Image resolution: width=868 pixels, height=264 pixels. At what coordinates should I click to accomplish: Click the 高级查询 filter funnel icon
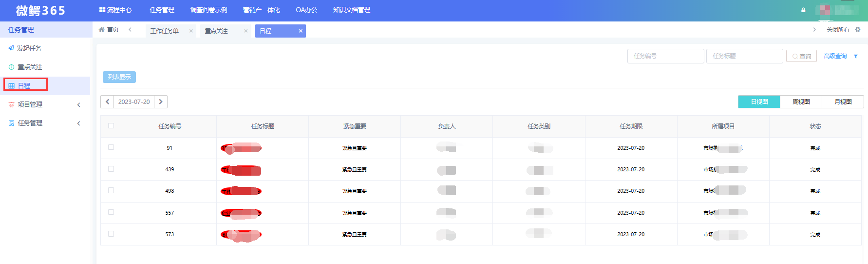[856, 57]
